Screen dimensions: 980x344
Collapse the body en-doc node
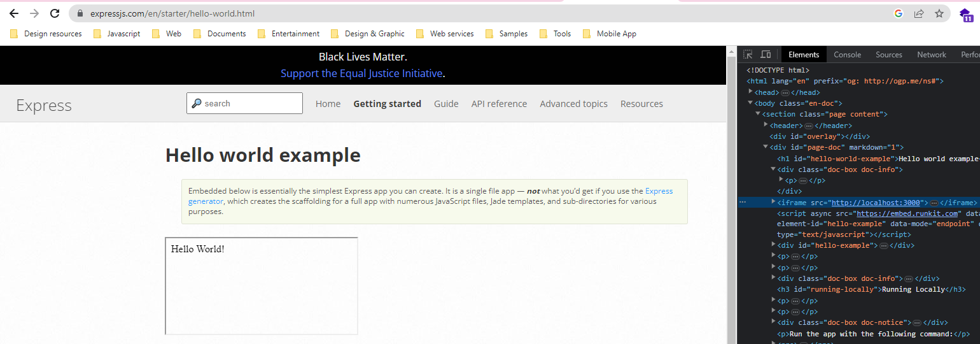click(750, 103)
